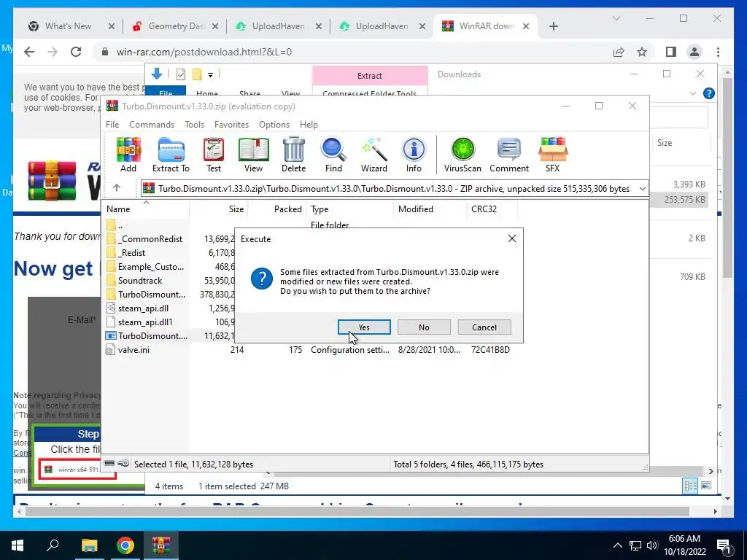
Task: Expand the Explorer ribbon chevron
Action: 693,93
